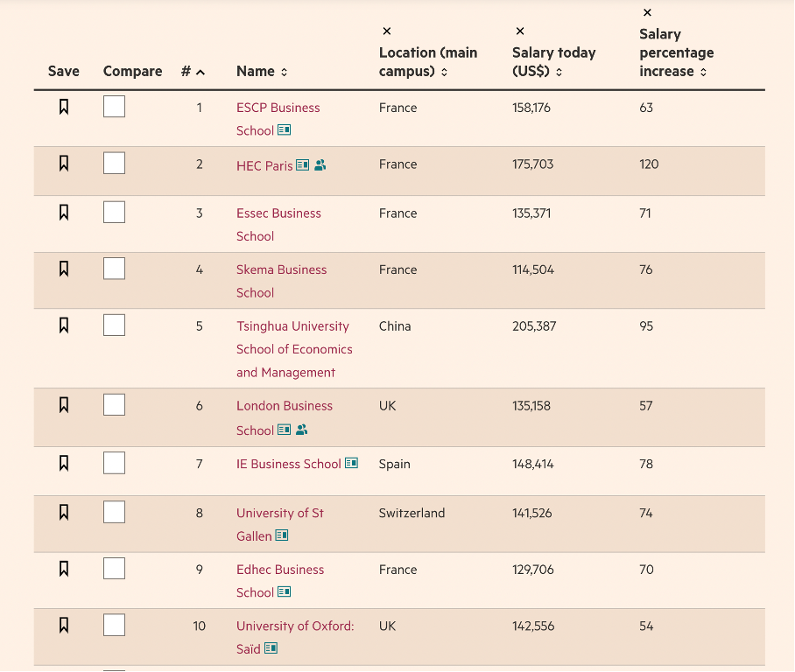Click the Spain location cell

point(395,464)
